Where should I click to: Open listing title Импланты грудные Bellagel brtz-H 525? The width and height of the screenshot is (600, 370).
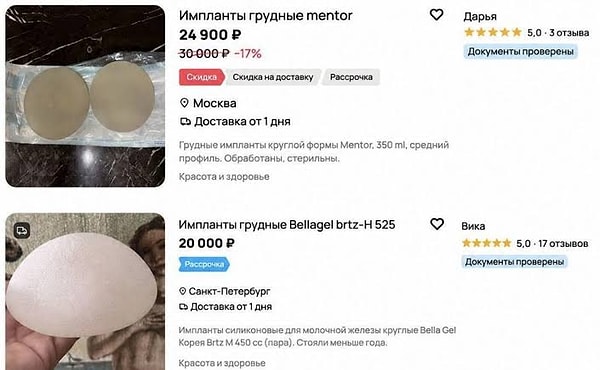287,225
